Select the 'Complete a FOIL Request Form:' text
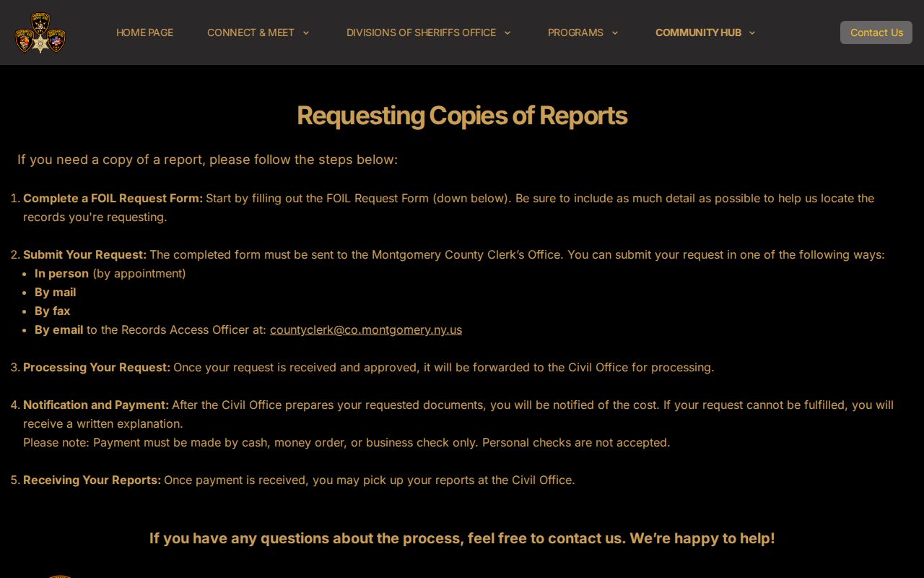924x578 pixels. click(x=113, y=198)
